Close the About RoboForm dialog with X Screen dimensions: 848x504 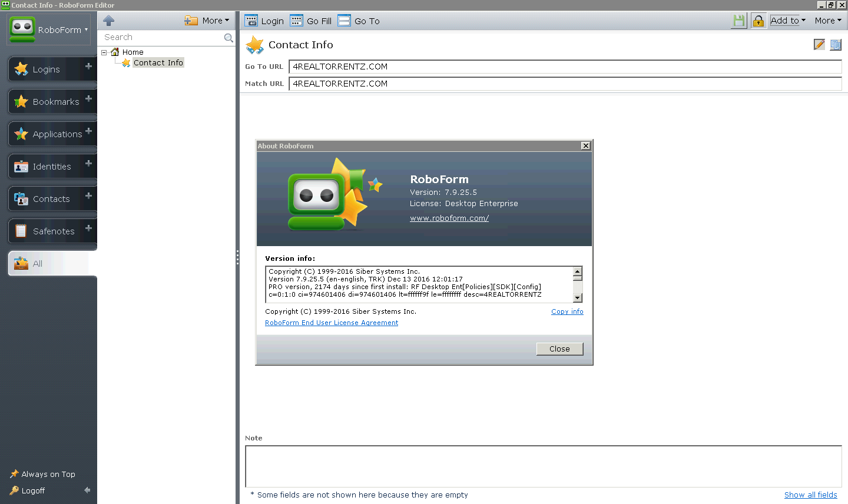585,146
